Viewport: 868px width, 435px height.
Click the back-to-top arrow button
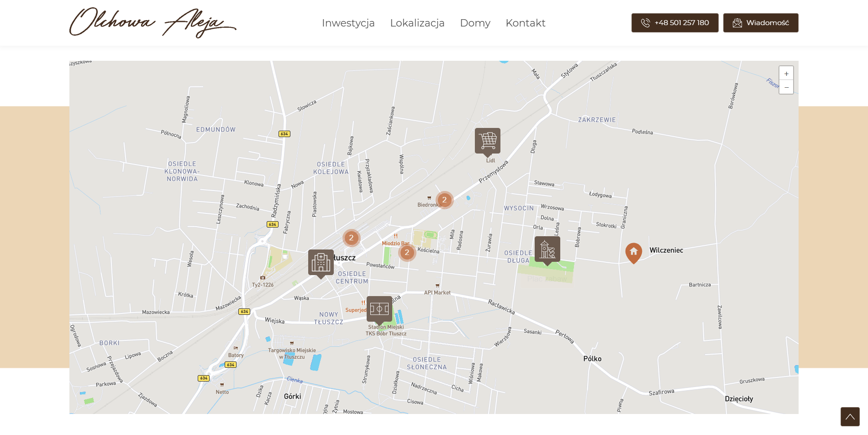(850, 417)
